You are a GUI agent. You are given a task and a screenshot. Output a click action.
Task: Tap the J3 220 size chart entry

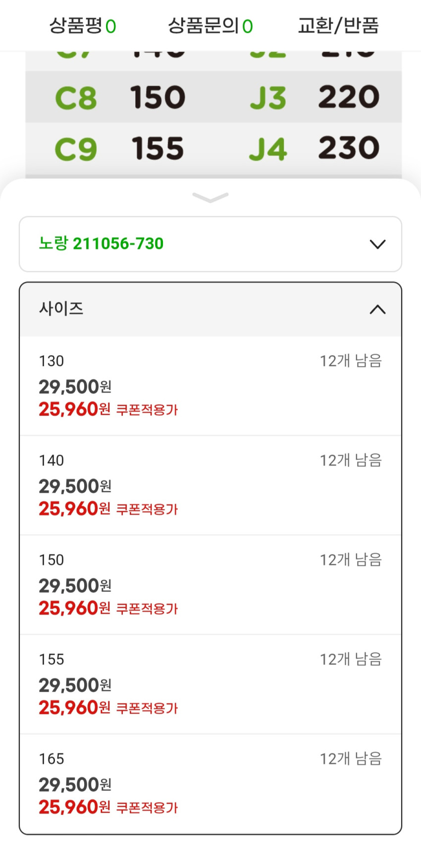tap(315, 97)
